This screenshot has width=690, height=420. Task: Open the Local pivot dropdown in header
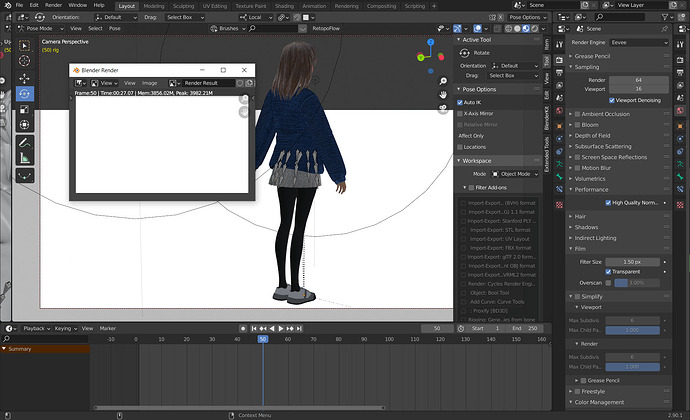coord(256,18)
